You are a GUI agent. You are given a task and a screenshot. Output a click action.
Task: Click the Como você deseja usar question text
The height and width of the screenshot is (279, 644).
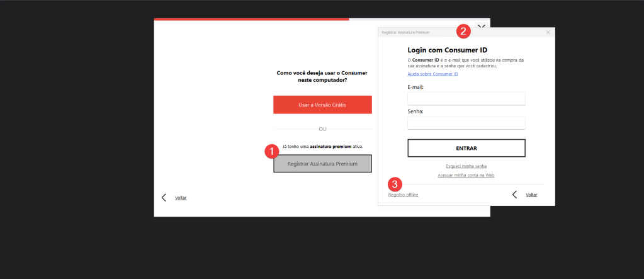click(322, 76)
